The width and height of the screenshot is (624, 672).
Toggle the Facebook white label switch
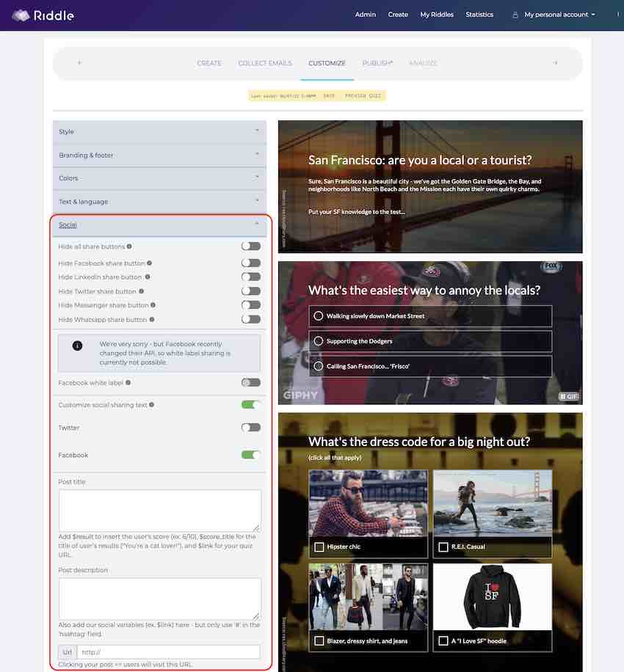251,382
